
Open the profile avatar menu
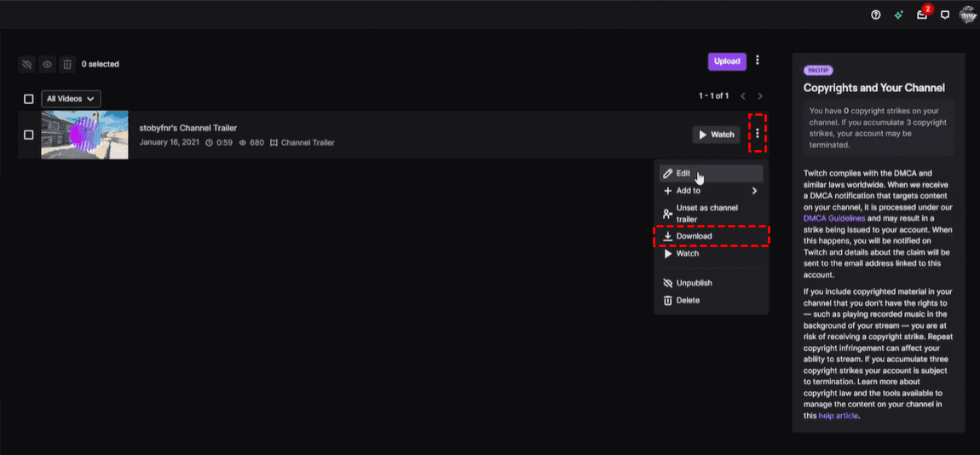(967, 14)
